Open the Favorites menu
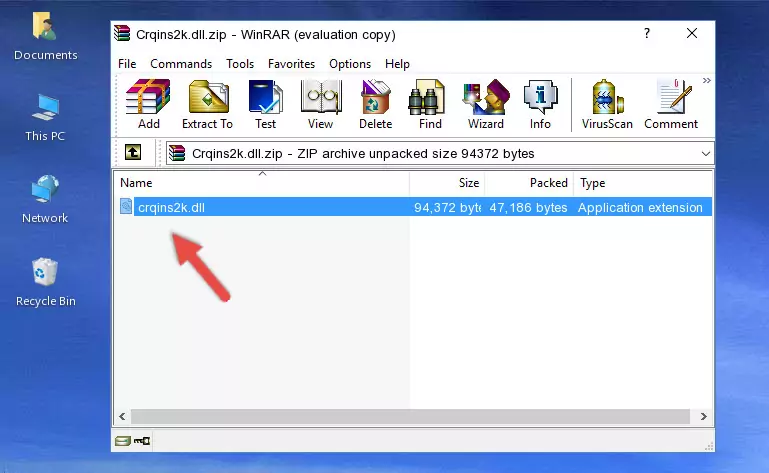The width and height of the screenshot is (769, 473). pos(291,64)
